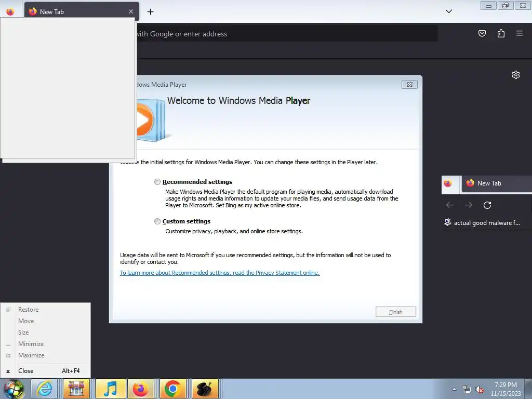
Task: Switch to Firefox in the taskbar
Action: click(140, 389)
